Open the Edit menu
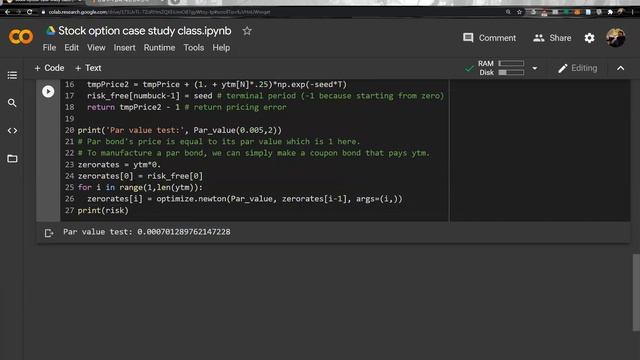The height and width of the screenshot is (360, 640). tap(71, 48)
